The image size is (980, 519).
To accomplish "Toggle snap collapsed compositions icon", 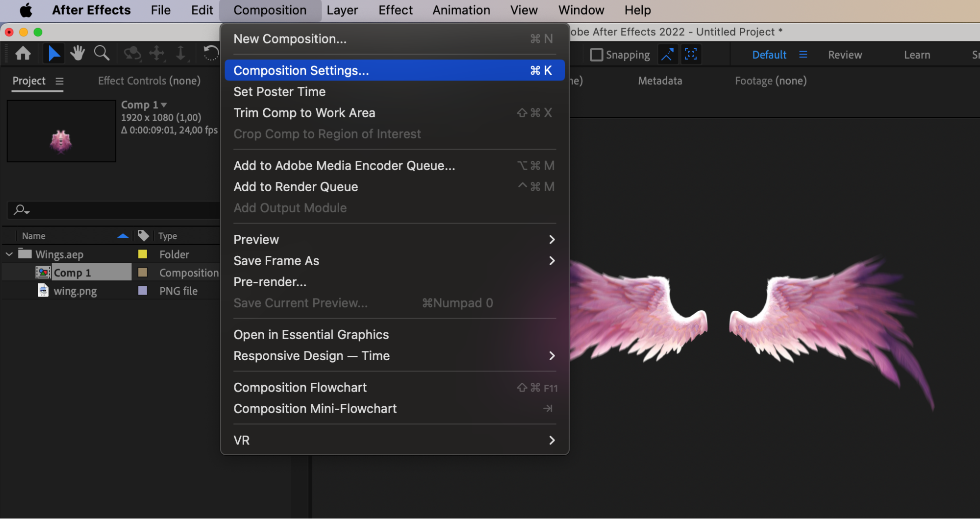I will (691, 54).
